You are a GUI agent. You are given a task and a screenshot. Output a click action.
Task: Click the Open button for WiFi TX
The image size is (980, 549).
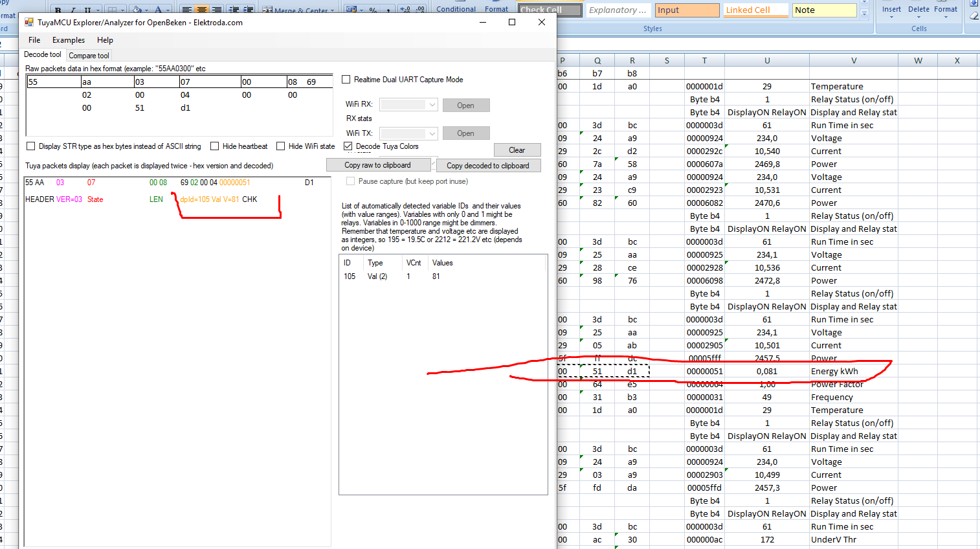[465, 133]
